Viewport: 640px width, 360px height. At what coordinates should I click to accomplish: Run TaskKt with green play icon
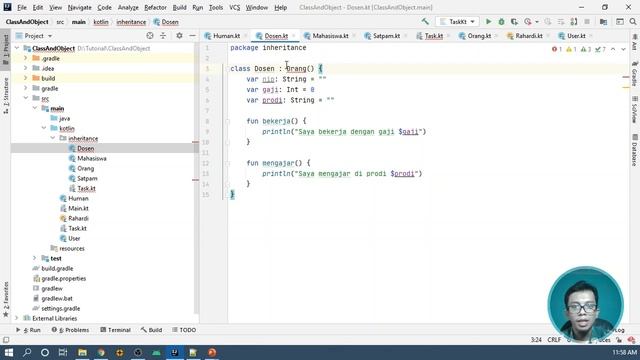488,22
